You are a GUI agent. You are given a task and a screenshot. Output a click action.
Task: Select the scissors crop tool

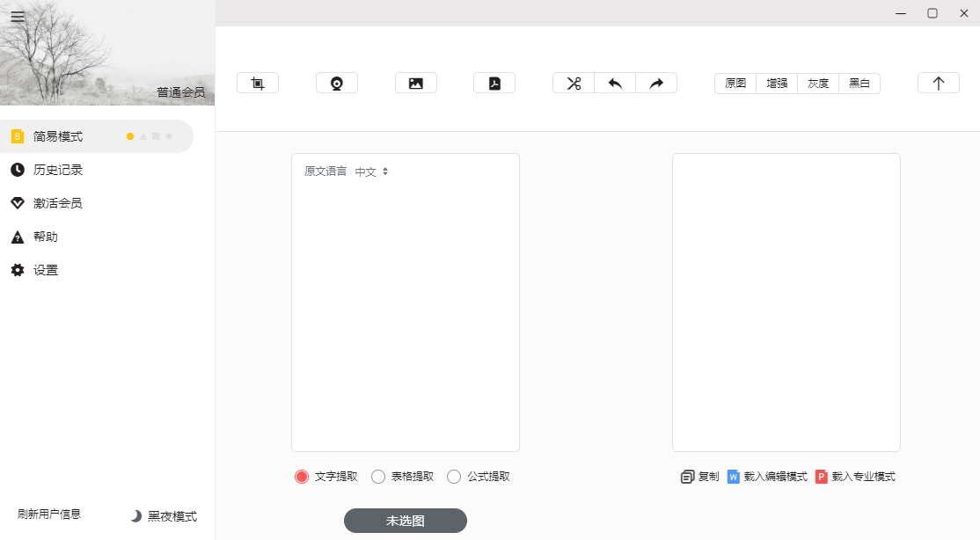pyautogui.click(x=573, y=82)
